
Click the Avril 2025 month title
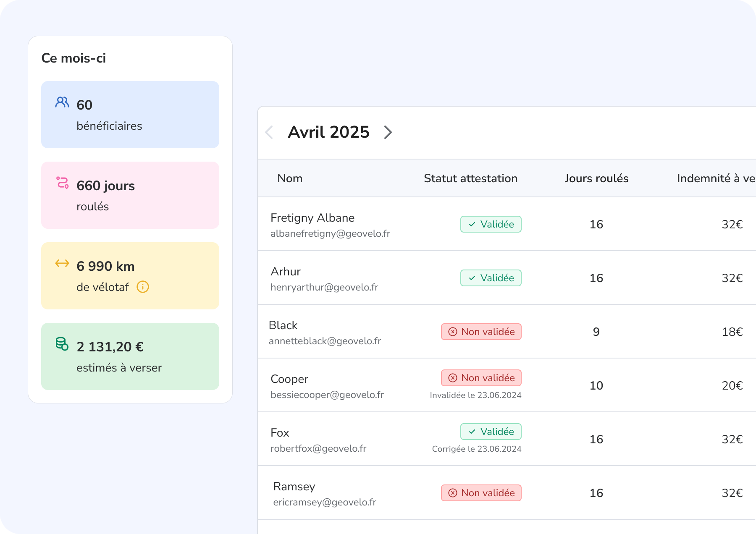328,132
